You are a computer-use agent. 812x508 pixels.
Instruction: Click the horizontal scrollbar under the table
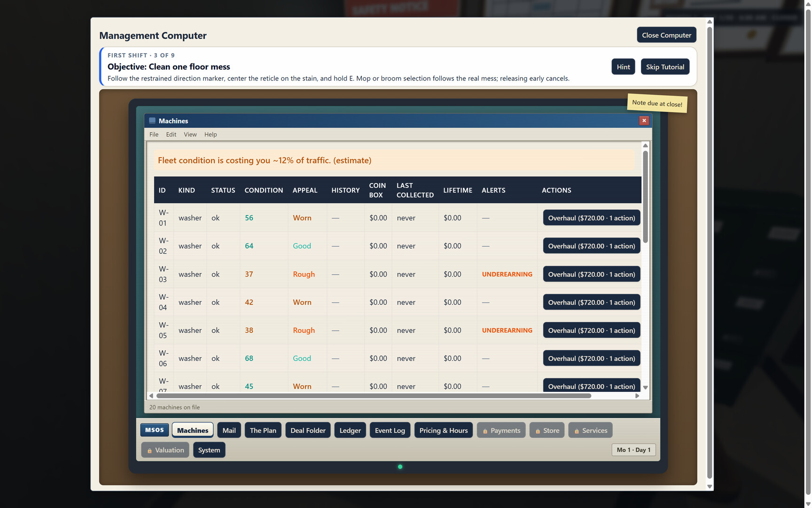click(x=374, y=396)
